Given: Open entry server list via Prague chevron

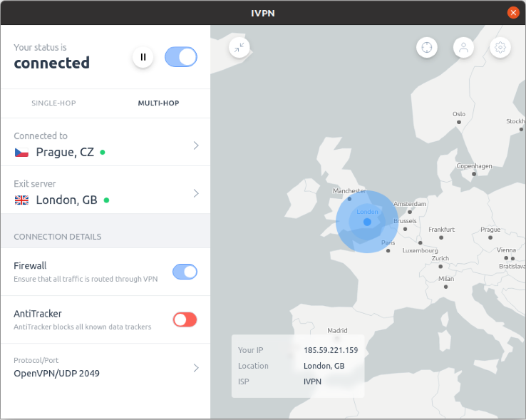Looking at the screenshot, I should coord(196,145).
